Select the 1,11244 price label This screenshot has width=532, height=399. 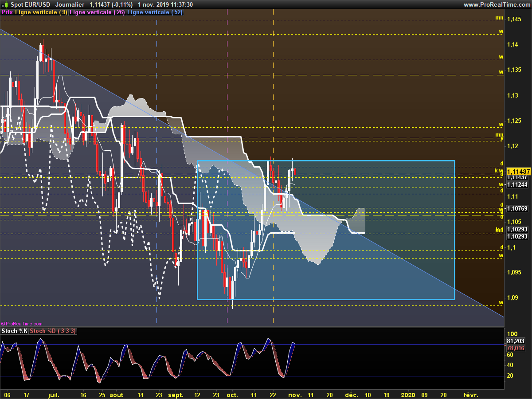[517, 185]
